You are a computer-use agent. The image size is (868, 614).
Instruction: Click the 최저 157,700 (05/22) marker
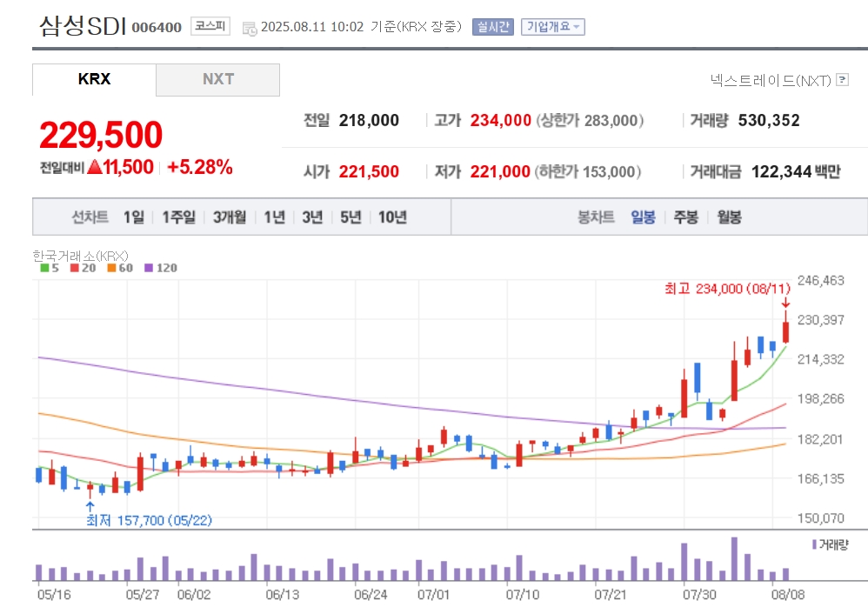click(149, 520)
